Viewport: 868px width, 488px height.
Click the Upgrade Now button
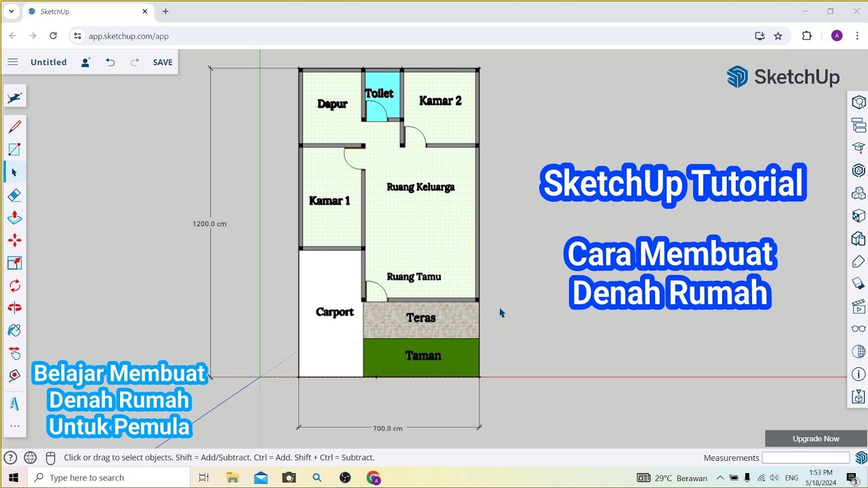coord(816,439)
